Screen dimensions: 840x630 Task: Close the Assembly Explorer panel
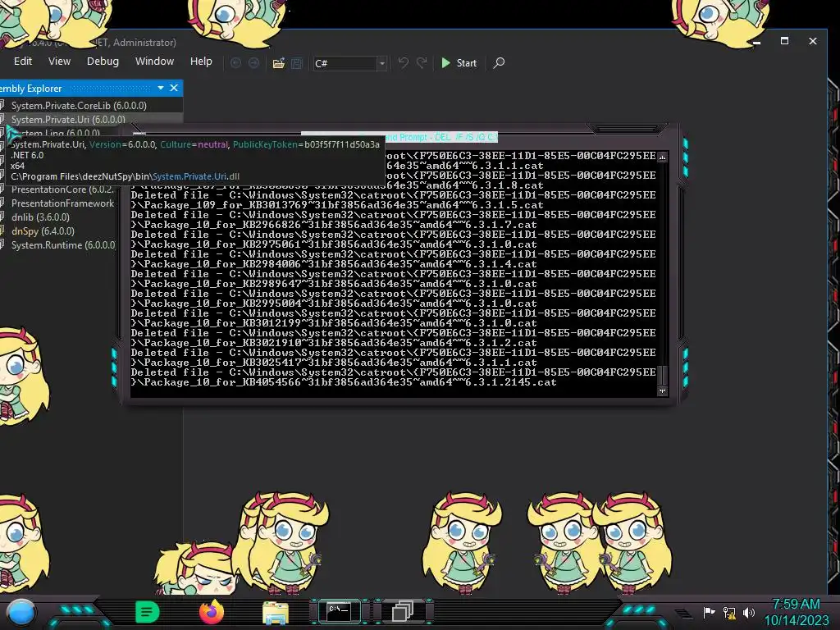coord(174,88)
